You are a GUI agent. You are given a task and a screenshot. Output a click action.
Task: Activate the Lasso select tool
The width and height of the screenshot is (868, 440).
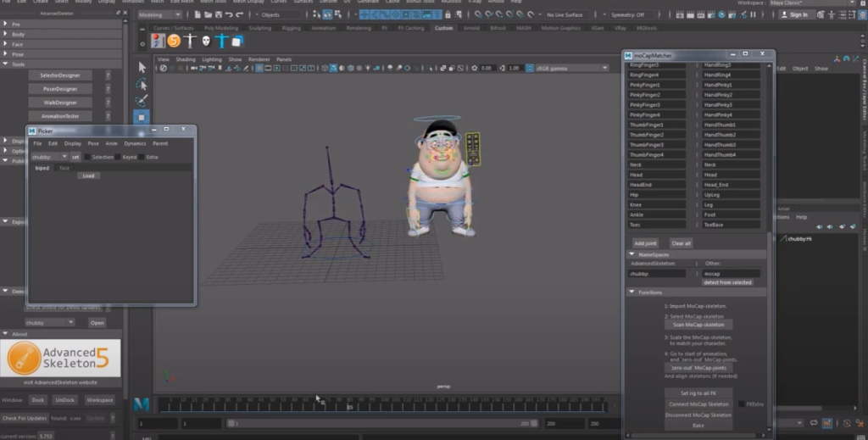tap(142, 84)
